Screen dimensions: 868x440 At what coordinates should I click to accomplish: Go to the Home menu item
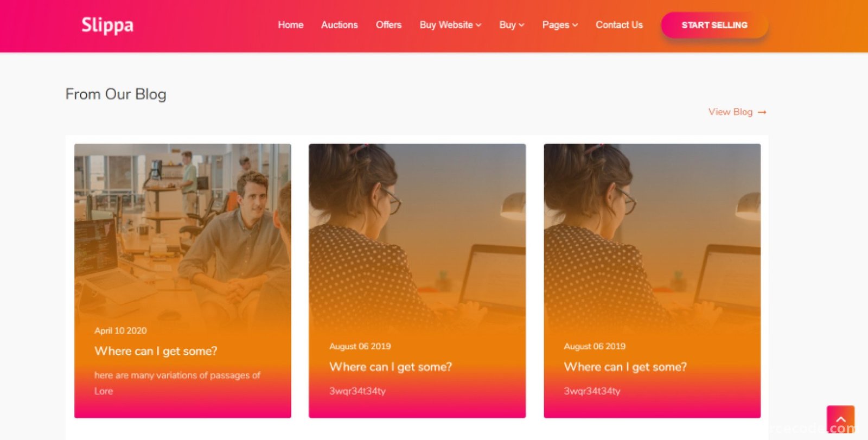click(x=291, y=25)
